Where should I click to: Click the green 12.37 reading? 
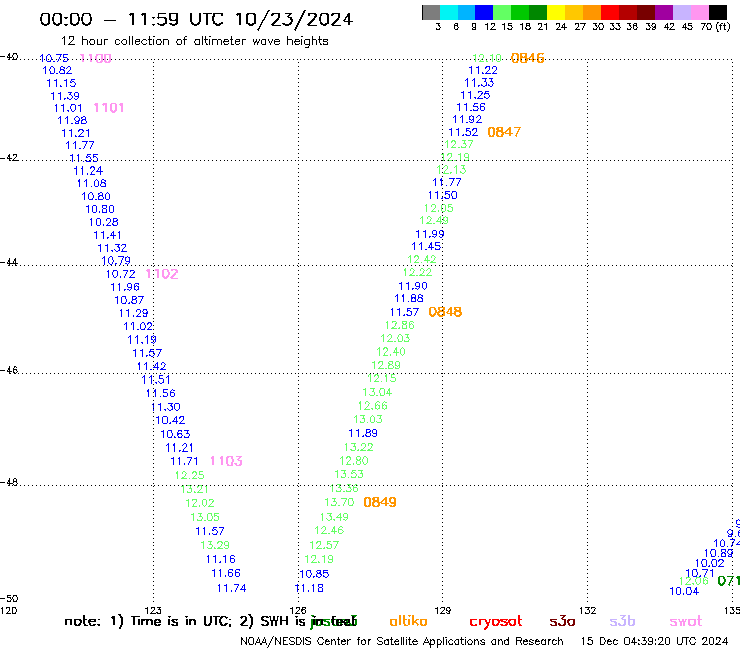[459, 144]
